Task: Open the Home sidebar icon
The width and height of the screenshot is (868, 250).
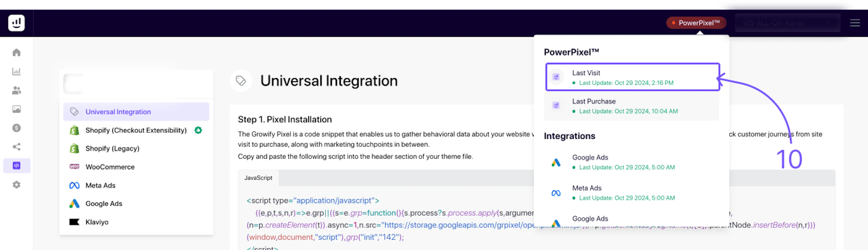Action: (16, 53)
